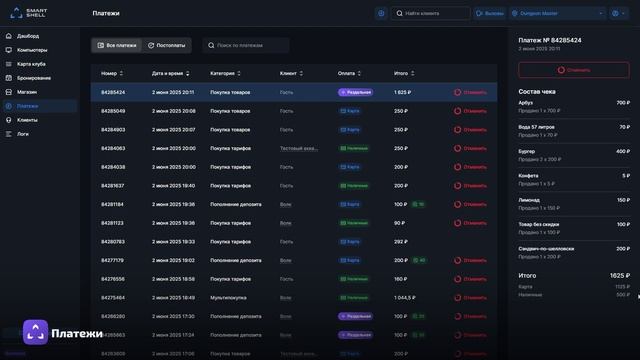The height and width of the screenshot is (360, 640).
Task: Click cancel icon for payment 84281637
Action: click(x=458, y=186)
